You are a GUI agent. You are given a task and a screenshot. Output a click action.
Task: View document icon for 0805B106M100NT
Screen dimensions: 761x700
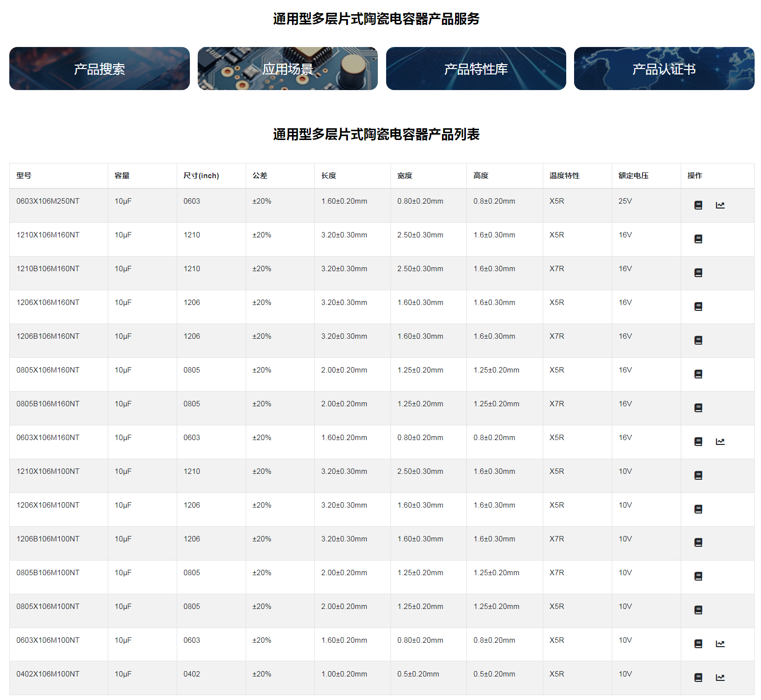click(698, 576)
